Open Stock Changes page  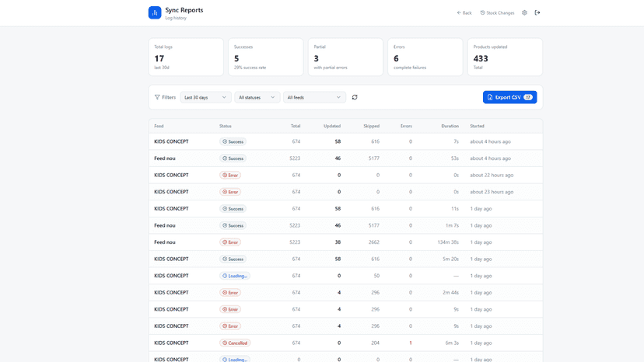(x=497, y=12)
